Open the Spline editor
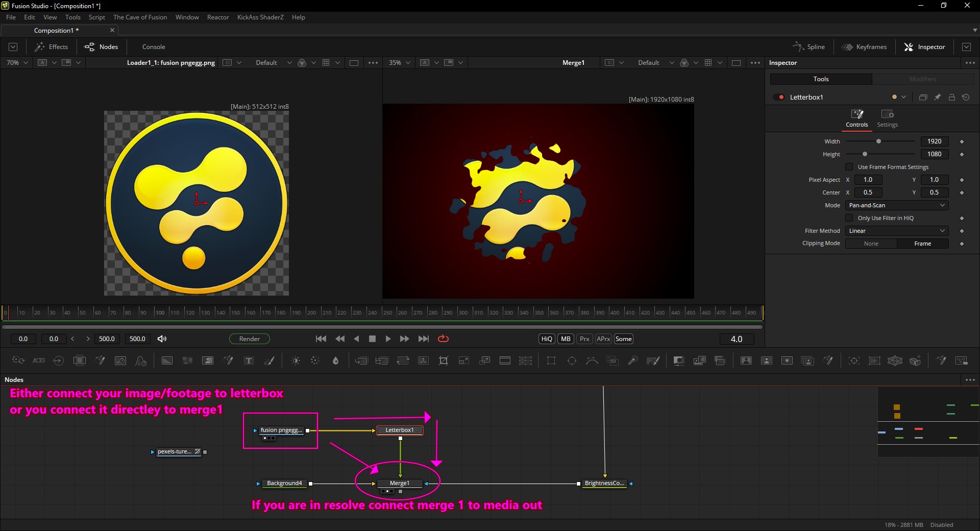 click(808, 47)
